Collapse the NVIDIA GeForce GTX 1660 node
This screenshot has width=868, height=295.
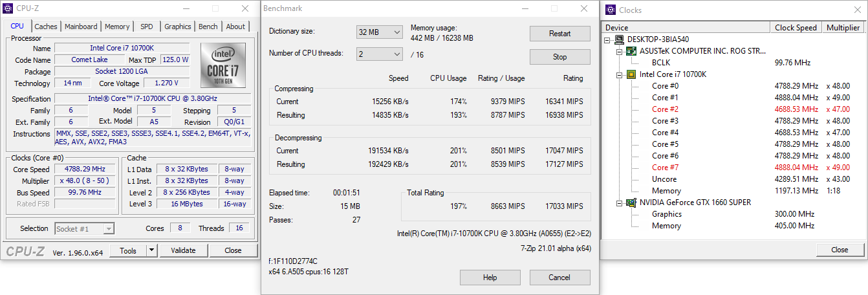620,202
